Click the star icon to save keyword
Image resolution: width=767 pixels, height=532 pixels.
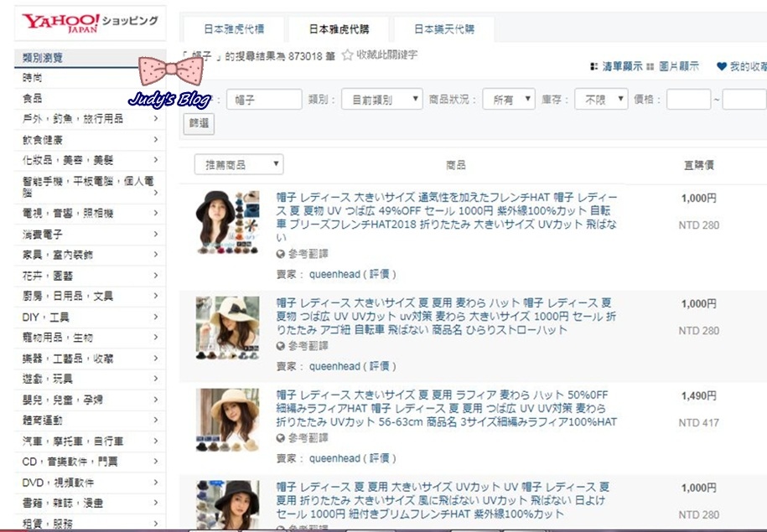pyautogui.click(x=347, y=54)
